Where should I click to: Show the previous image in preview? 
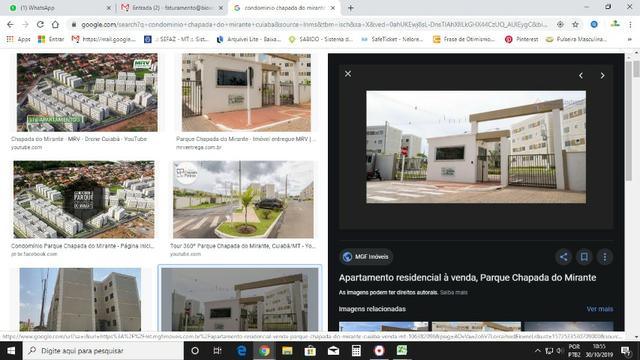point(581,76)
